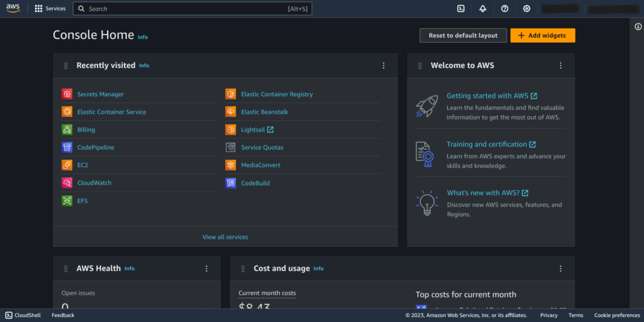The height and width of the screenshot is (322, 644).
Task: Open the MediaConvert link
Action: (x=261, y=165)
